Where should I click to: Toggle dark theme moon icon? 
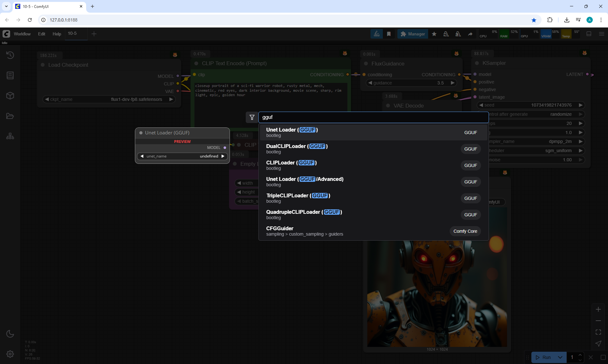click(x=10, y=334)
